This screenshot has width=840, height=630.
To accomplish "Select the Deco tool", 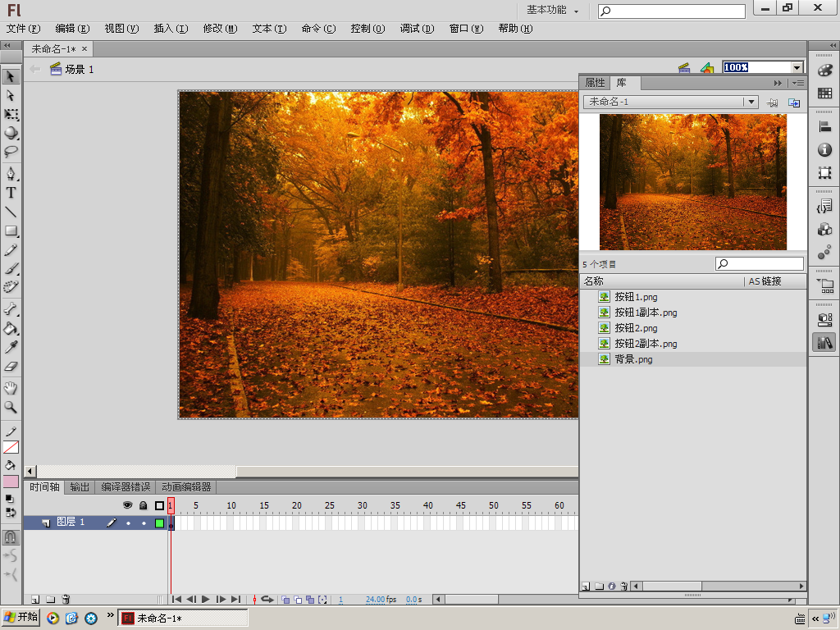I will click(10, 287).
